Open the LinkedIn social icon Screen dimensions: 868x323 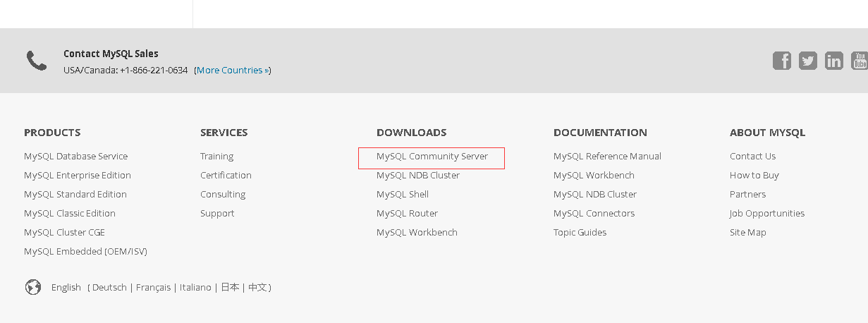pos(834,61)
